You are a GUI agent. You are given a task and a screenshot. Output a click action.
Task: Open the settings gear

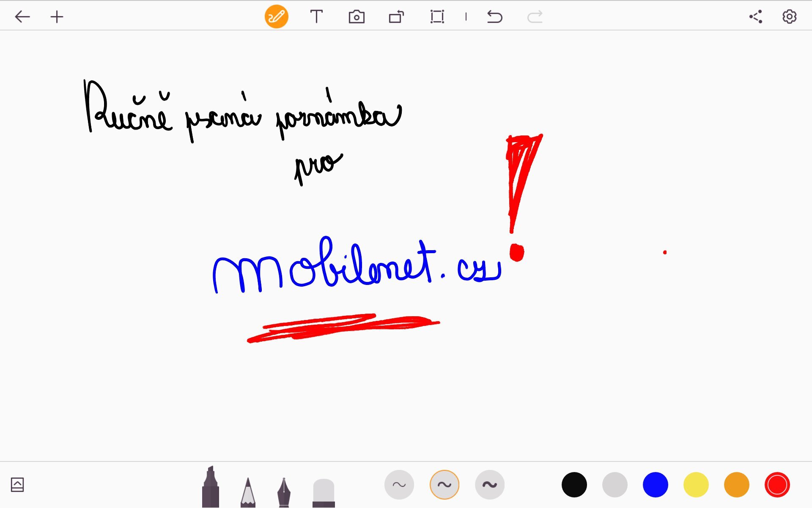(789, 17)
